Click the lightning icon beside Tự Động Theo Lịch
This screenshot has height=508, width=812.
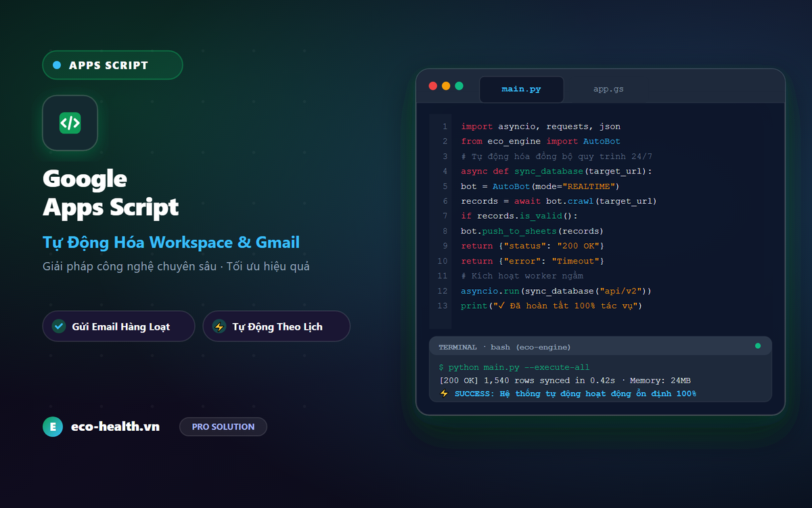pos(219,326)
